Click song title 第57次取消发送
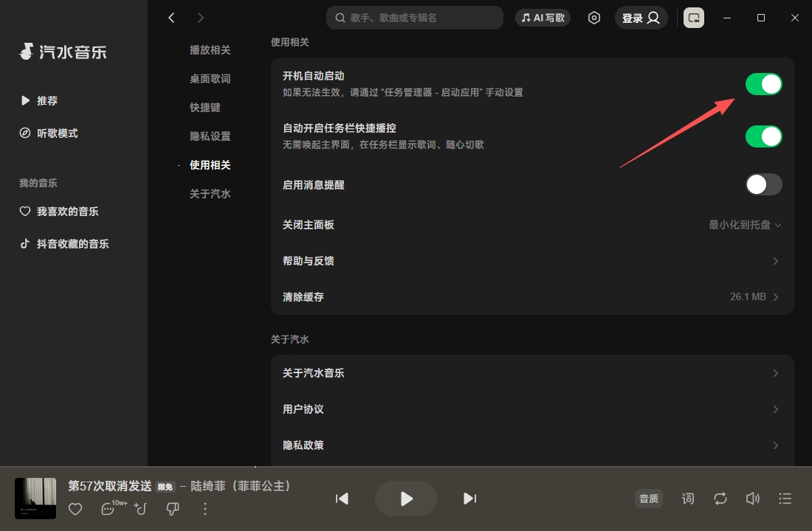Screen dimensions: 812x531 110,486
